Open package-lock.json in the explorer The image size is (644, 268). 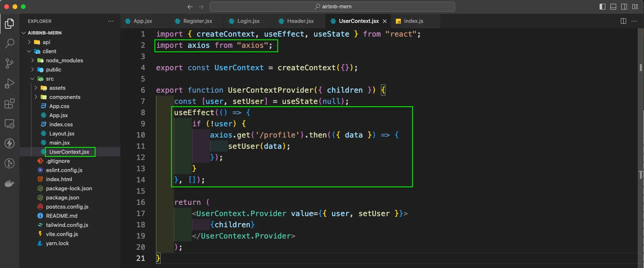[x=70, y=188]
